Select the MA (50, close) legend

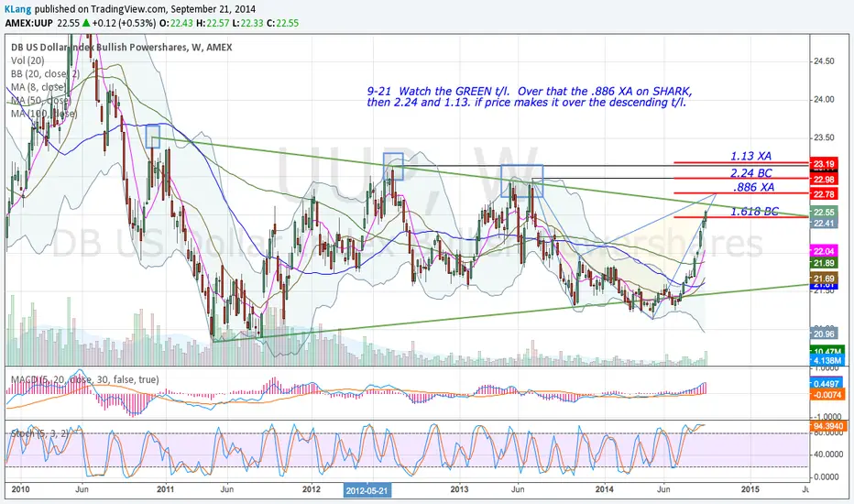pyautogui.click(x=40, y=100)
